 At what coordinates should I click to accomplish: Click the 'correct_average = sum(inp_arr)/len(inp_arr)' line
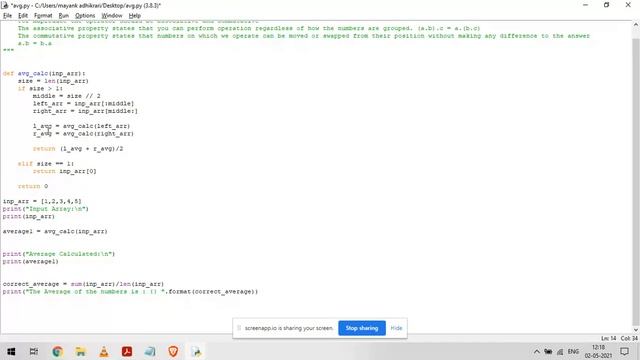83,284
